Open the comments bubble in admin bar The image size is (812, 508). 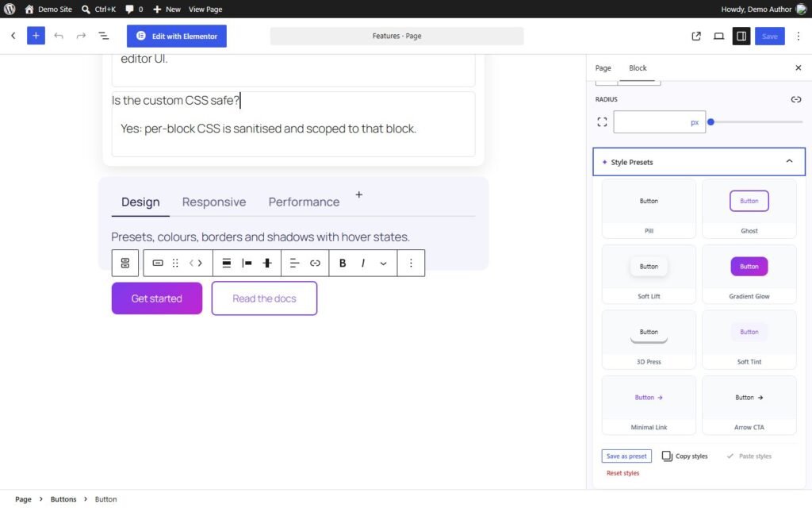[134, 9]
